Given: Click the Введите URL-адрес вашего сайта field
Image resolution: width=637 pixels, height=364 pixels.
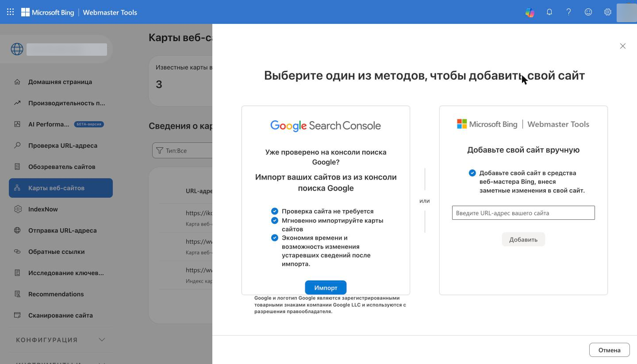Looking at the screenshot, I should [x=523, y=213].
